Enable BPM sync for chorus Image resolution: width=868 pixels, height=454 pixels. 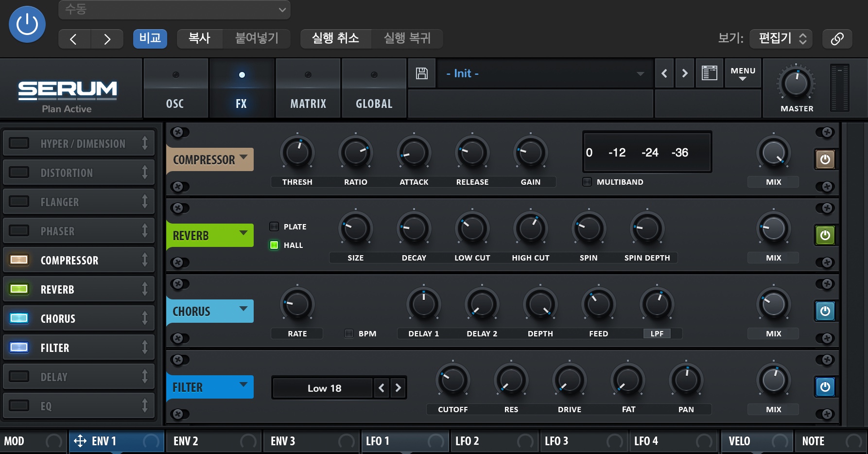(x=349, y=333)
